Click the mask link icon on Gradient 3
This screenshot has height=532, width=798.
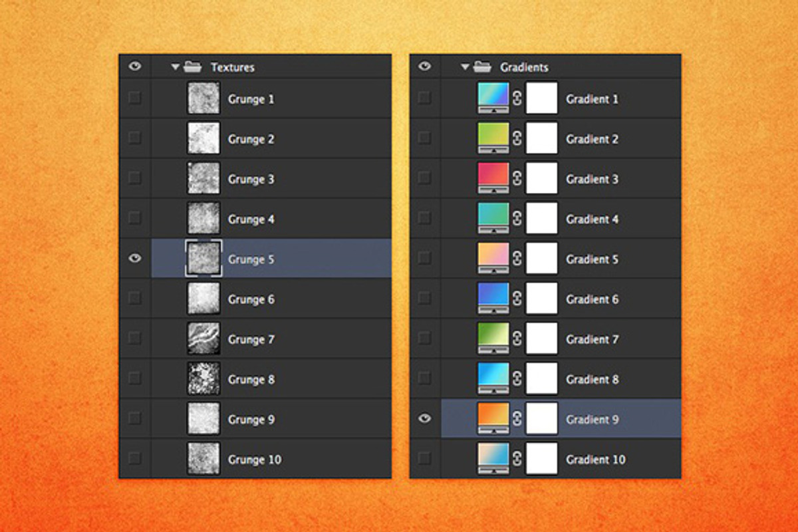(x=517, y=179)
